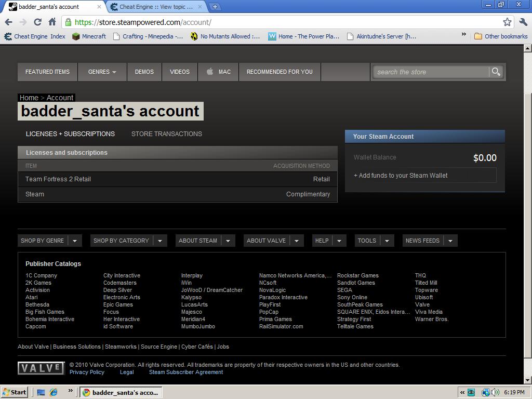Show the desktop from quick launch
532x399 pixels.
(x=41, y=393)
